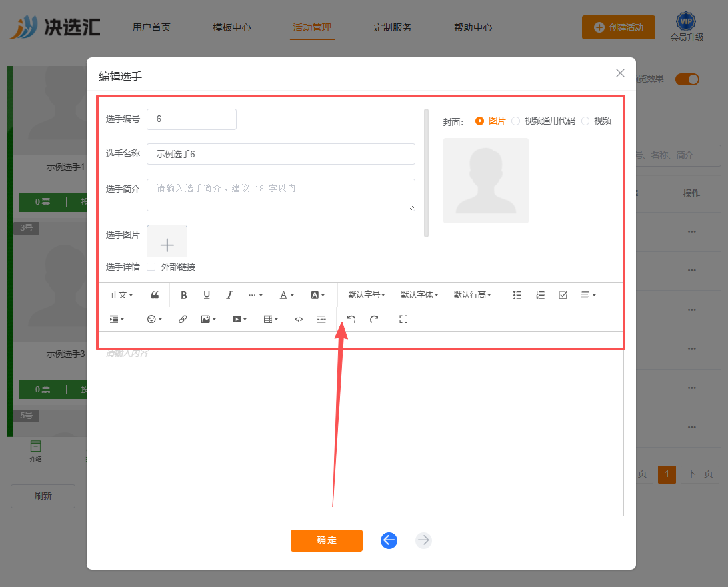This screenshot has width=728, height=587.
Task: Toggle the 预览效果 switch
Action: (x=687, y=79)
